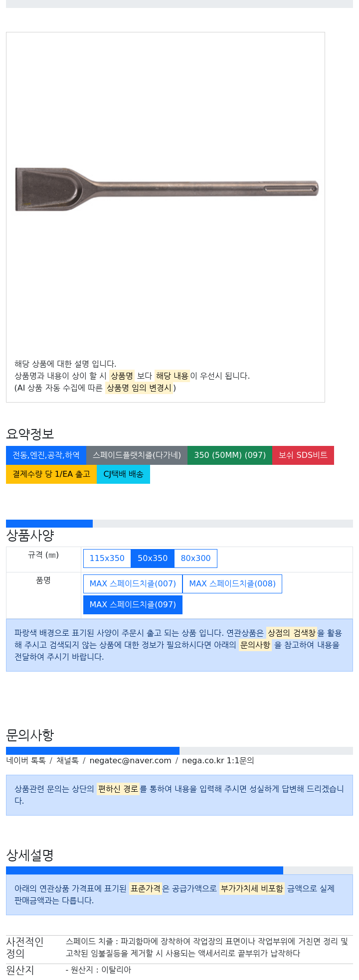Image resolution: width=359 pixels, height=980 pixels.
Task: Click the negatec@naver.com email address
Action: point(130,760)
